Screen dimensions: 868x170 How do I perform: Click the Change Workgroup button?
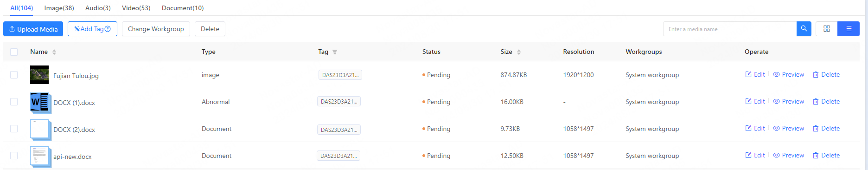[x=156, y=29]
